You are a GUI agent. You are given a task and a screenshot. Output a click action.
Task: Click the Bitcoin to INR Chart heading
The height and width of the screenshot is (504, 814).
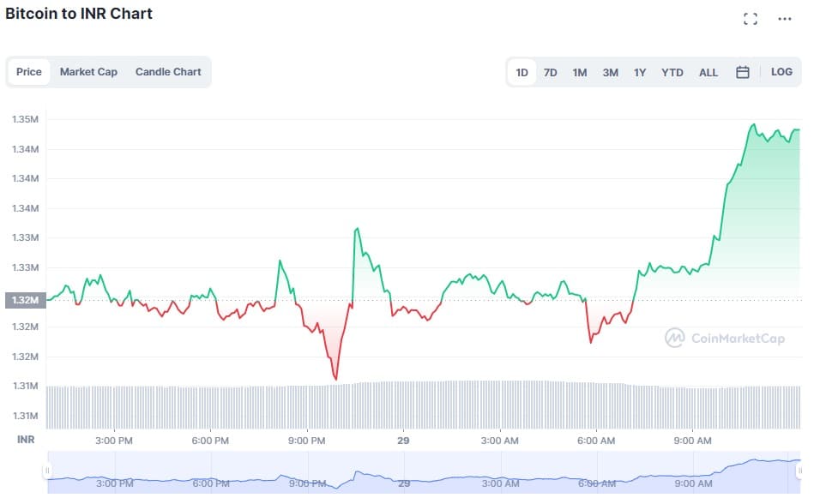(79, 14)
